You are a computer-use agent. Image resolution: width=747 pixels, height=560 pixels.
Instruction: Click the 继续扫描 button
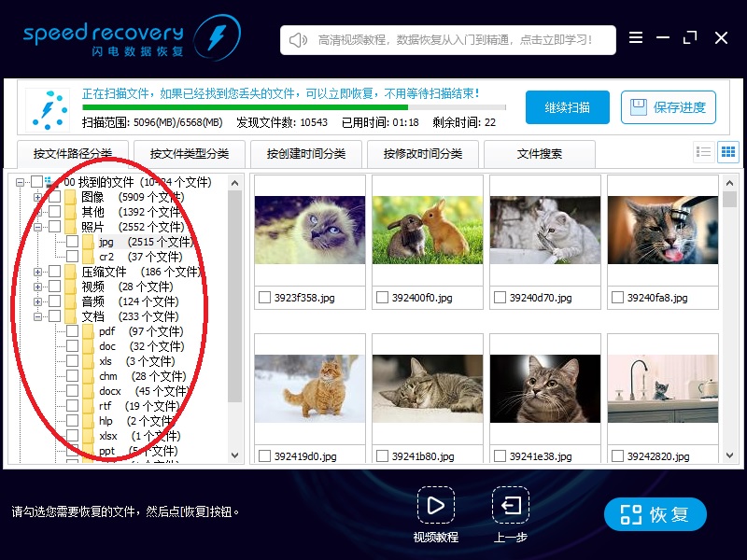coord(568,107)
